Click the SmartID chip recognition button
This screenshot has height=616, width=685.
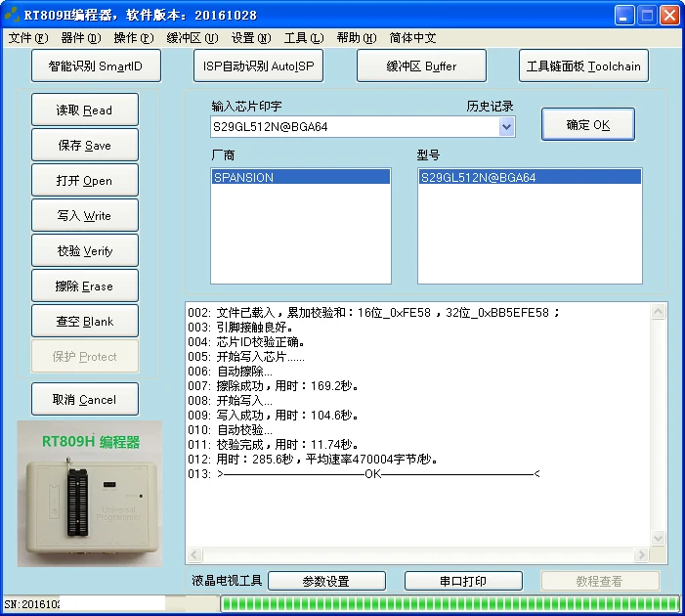96,66
